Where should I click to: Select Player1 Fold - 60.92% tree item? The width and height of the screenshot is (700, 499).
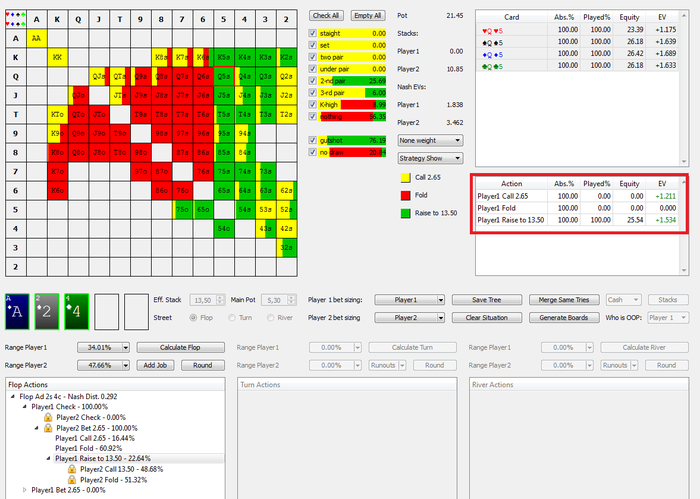88,448
